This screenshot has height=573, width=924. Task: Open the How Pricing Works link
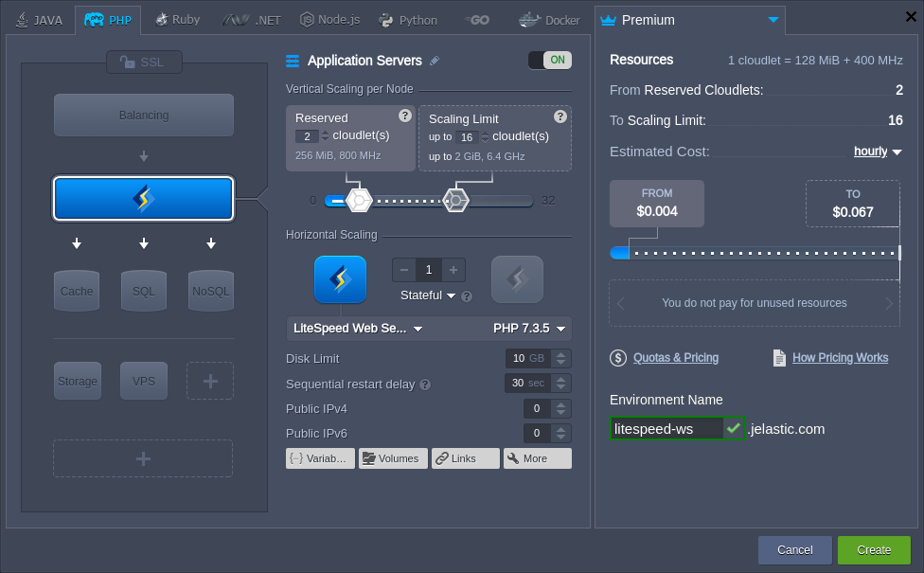pyautogui.click(x=840, y=358)
